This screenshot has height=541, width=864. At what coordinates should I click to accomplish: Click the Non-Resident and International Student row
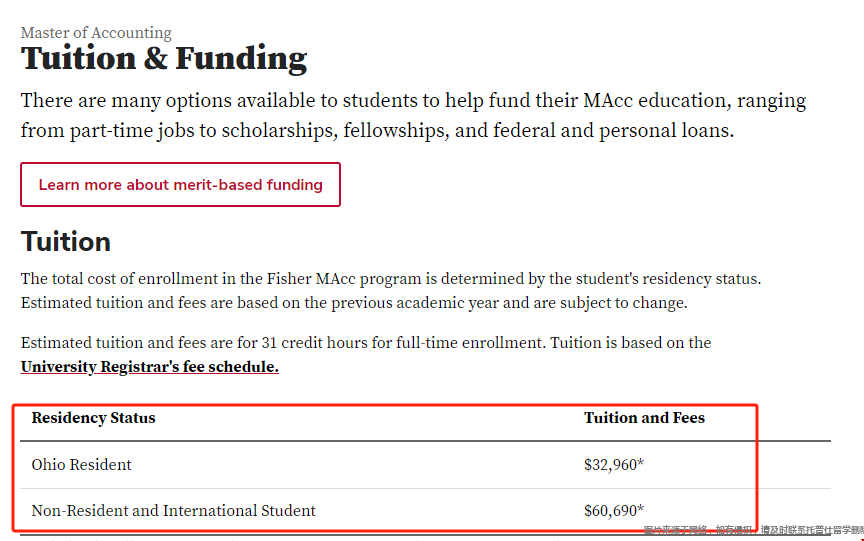[425, 511]
